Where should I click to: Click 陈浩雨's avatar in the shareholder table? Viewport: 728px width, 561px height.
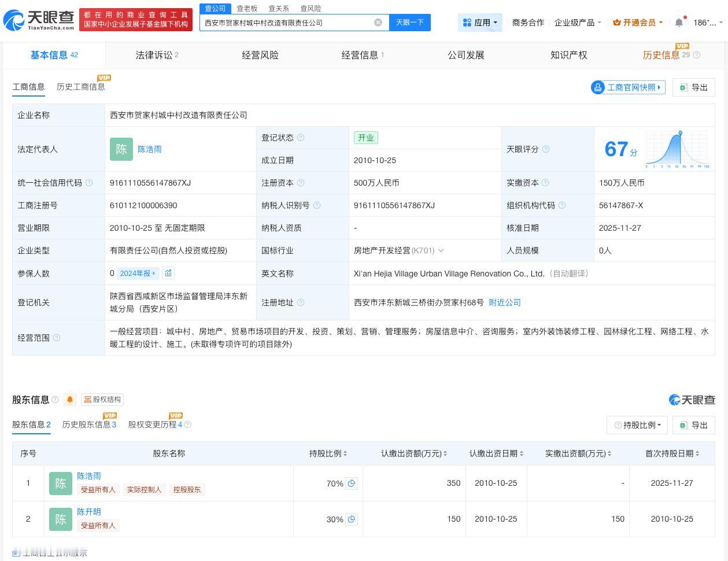61,484
